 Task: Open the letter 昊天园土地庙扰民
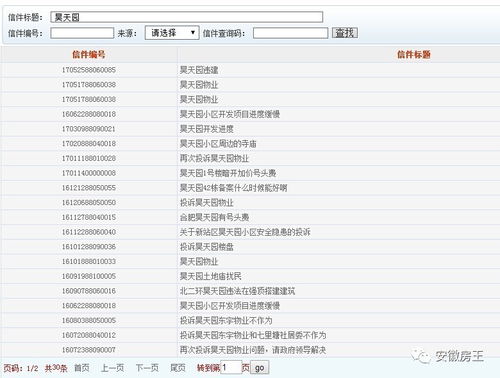(210, 276)
